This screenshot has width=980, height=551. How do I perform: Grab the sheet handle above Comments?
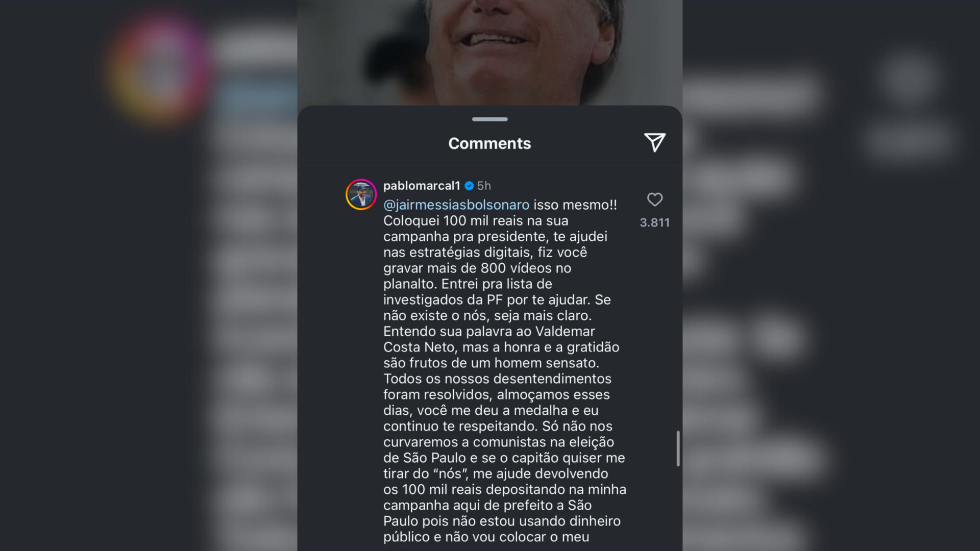tap(490, 119)
